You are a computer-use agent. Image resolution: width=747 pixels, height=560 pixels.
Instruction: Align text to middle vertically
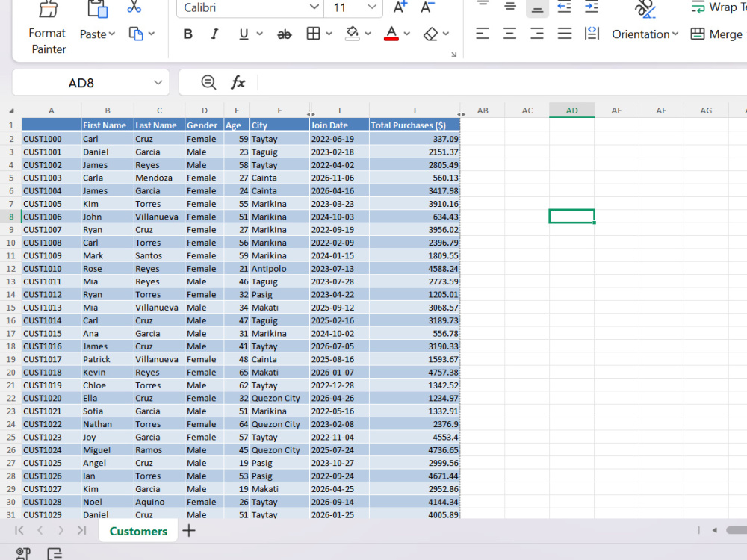(x=510, y=6)
